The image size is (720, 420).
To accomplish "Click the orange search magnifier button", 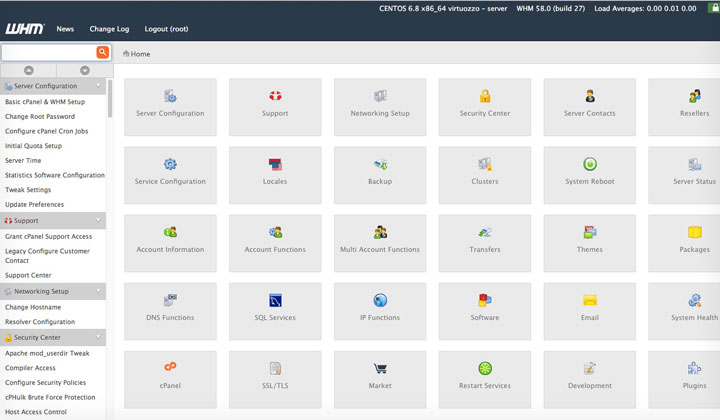I will click(x=102, y=52).
